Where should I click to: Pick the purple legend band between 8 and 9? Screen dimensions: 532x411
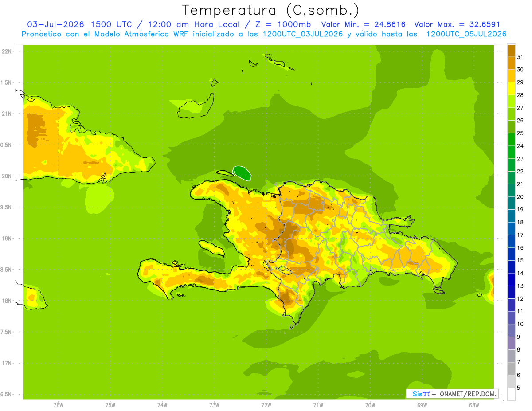(511, 343)
